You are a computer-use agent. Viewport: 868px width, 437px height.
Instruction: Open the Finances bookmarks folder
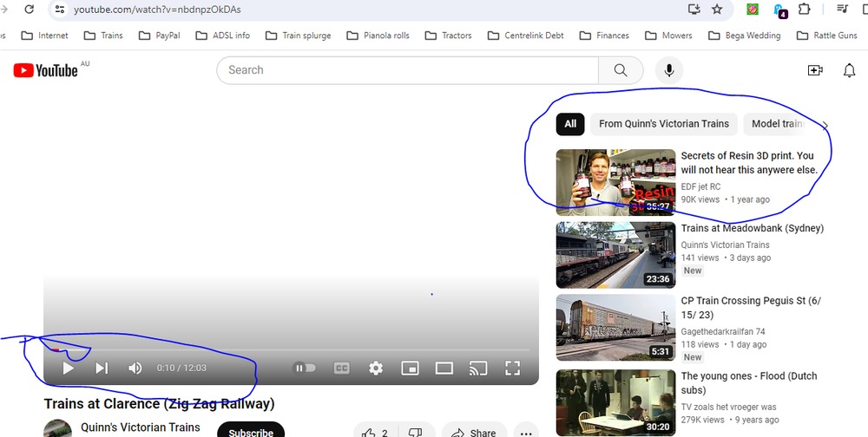click(604, 36)
